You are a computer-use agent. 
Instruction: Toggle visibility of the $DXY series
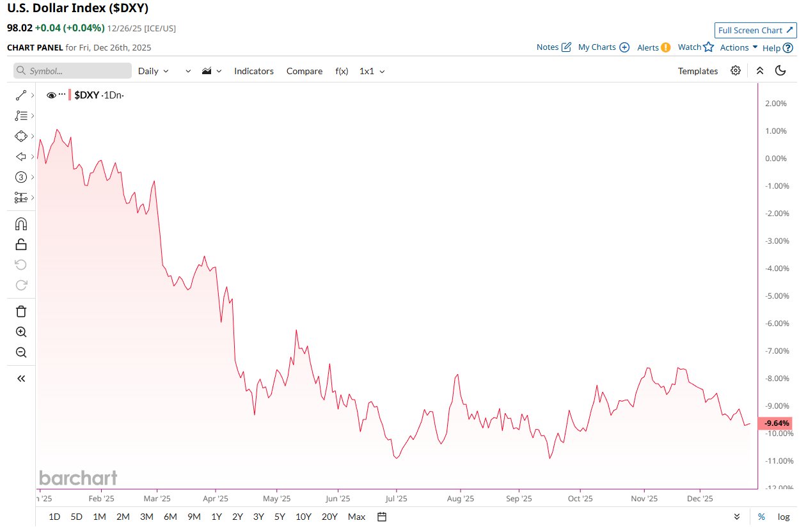click(51, 94)
